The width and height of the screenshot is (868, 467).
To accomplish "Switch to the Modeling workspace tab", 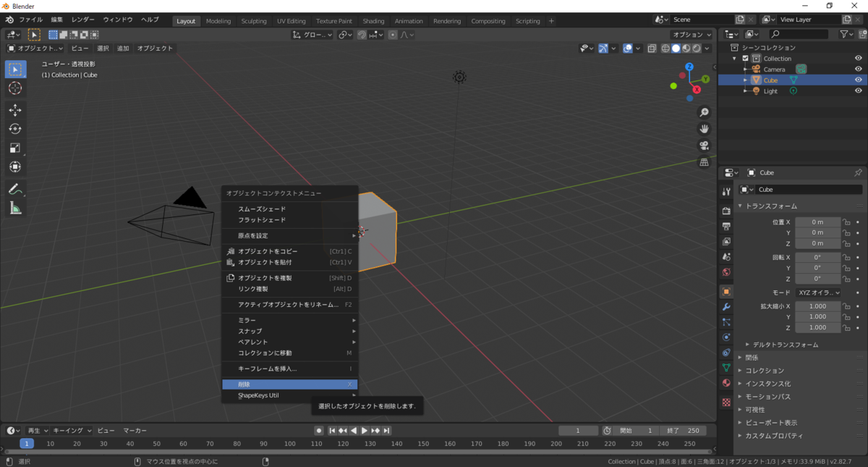I will pos(218,21).
